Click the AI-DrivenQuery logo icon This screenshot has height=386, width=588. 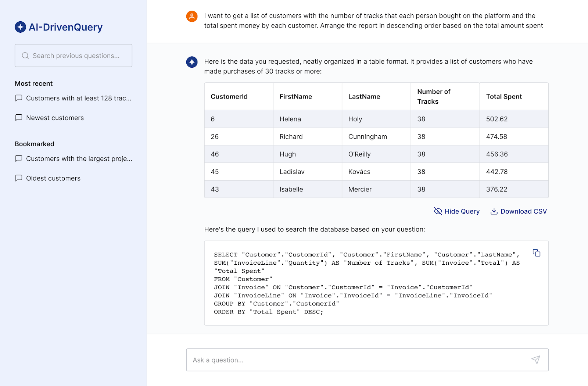pos(20,27)
